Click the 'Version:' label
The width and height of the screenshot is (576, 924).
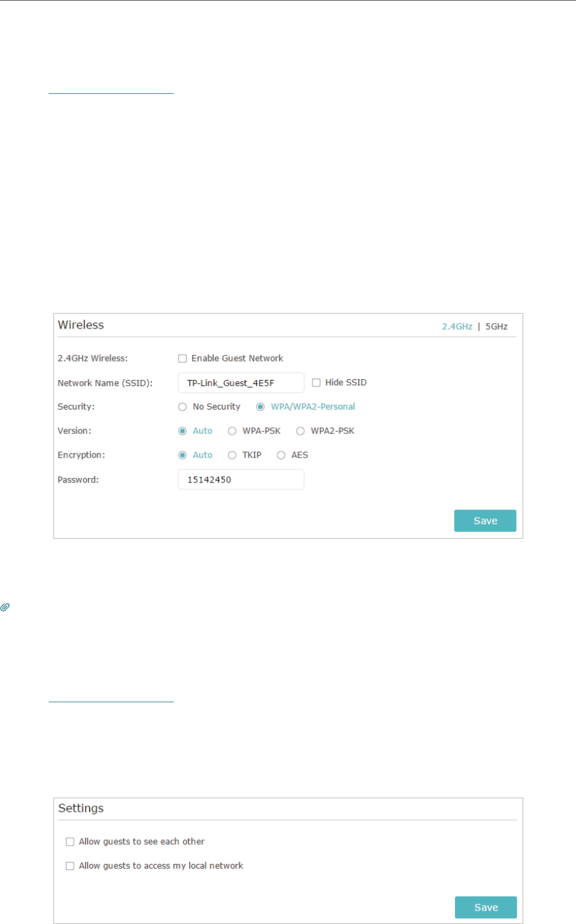tap(74, 431)
